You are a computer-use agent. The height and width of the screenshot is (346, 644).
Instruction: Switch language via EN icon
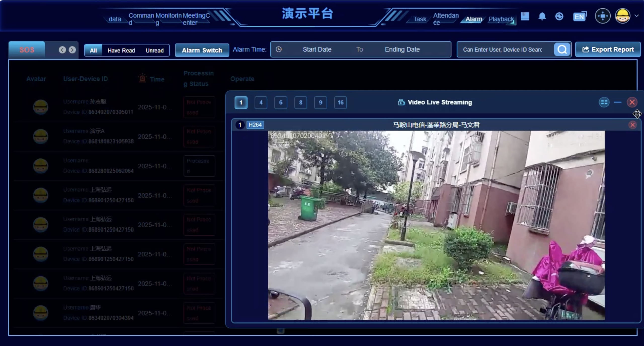point(579,17)
